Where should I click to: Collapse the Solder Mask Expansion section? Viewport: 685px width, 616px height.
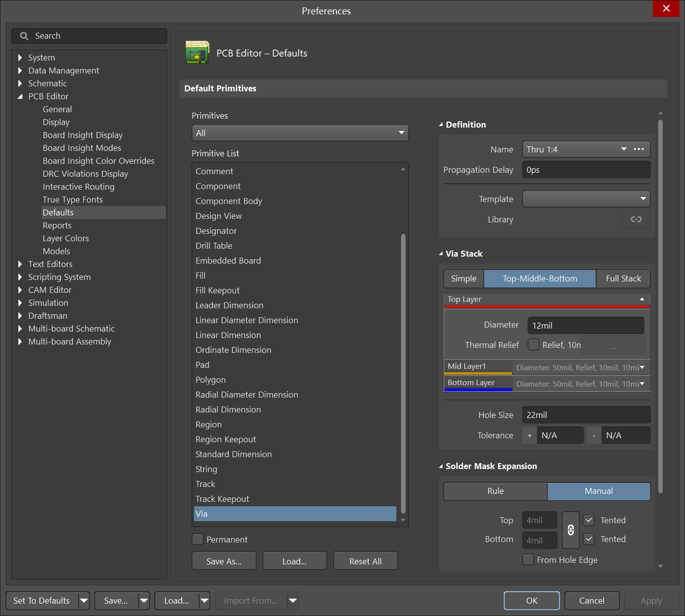click(441, 466)
